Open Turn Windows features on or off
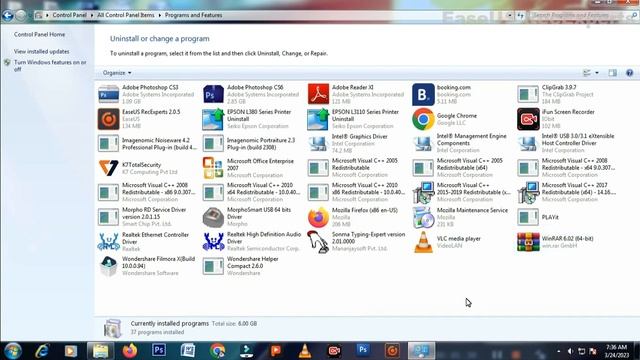 pos(50,66)
